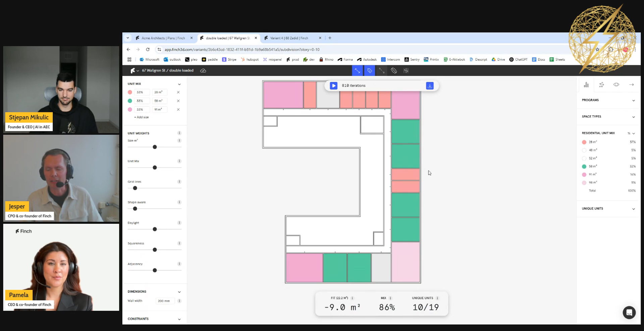Expand the Programs section

tap(633, 100)
